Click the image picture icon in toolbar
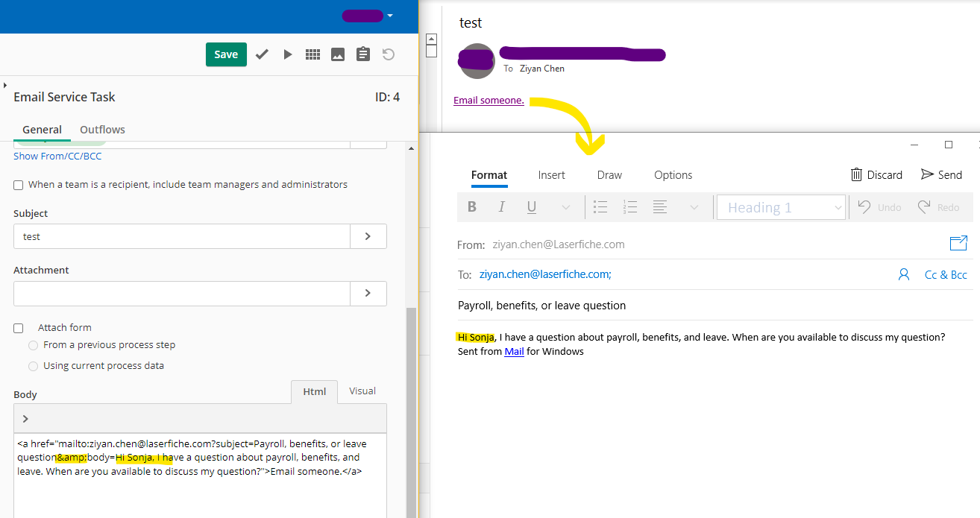Image resolution: width=980 pixels, height=518 pixels. pos(338,54)
